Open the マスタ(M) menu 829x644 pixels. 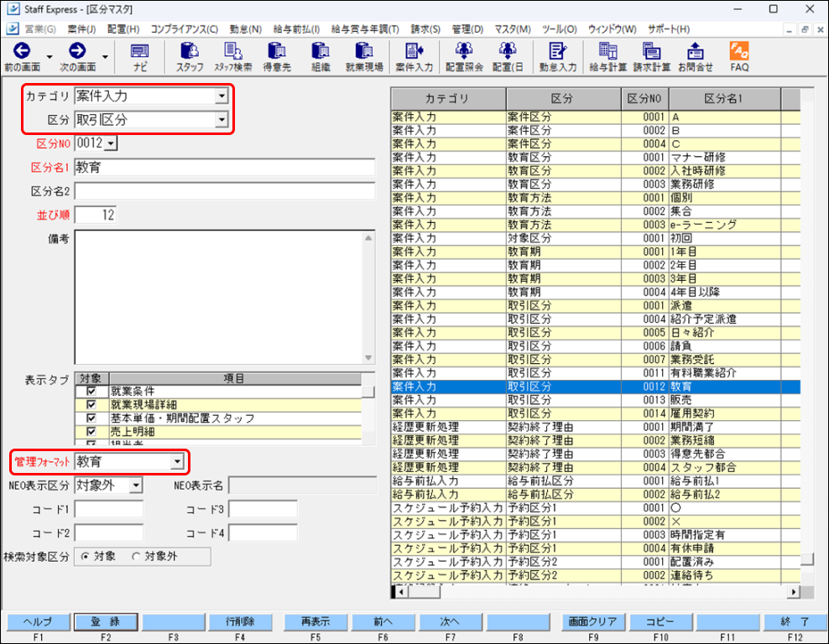(513, 29)
